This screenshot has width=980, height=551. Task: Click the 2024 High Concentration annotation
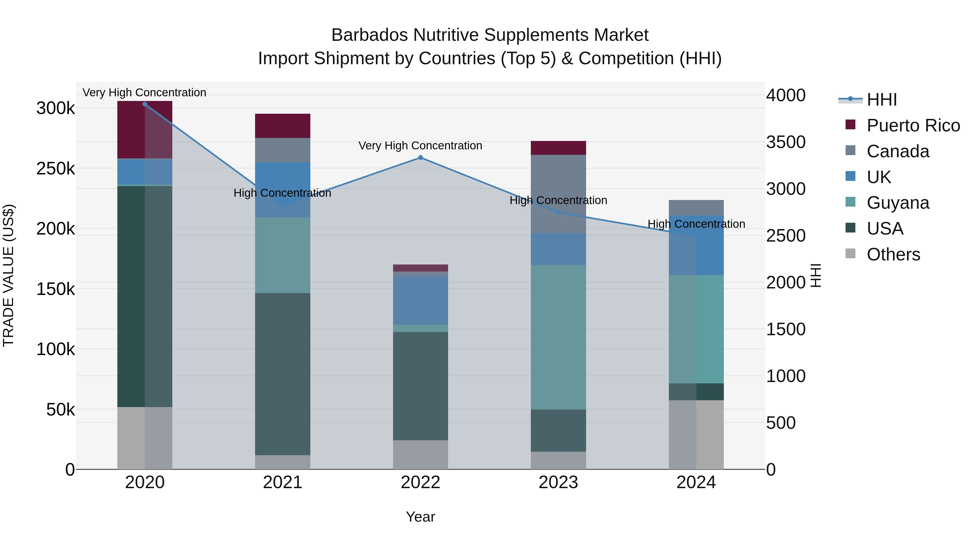pyautogui.click(x=696, y=224)
